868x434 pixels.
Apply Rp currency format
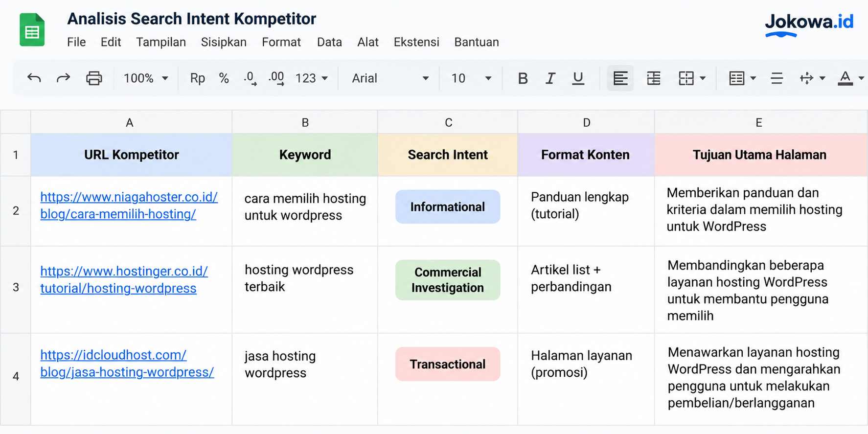[x=198, y=78]
